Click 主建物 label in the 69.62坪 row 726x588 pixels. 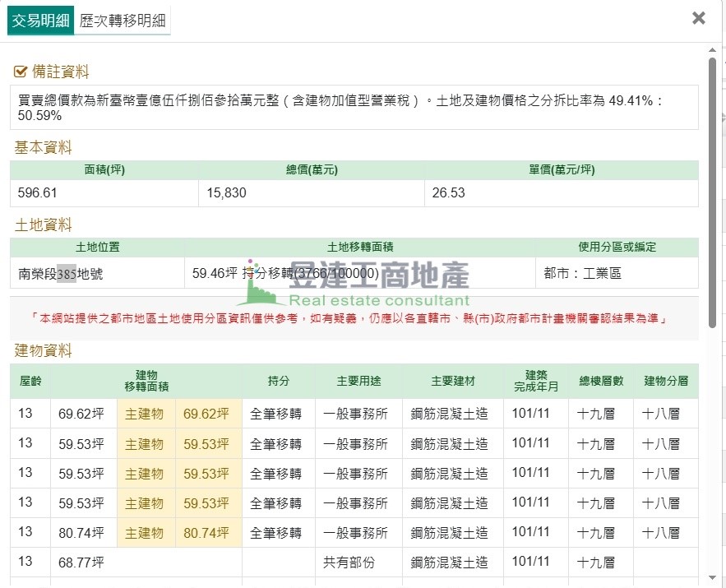click(x=145, y=414)
